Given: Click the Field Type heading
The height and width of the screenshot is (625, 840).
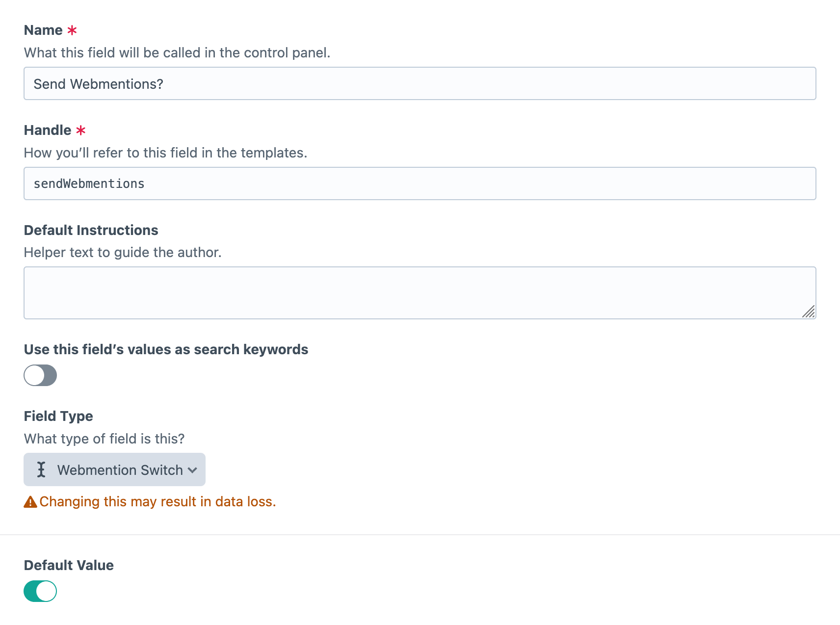Looking at the screenshot, I should [58, 416].
